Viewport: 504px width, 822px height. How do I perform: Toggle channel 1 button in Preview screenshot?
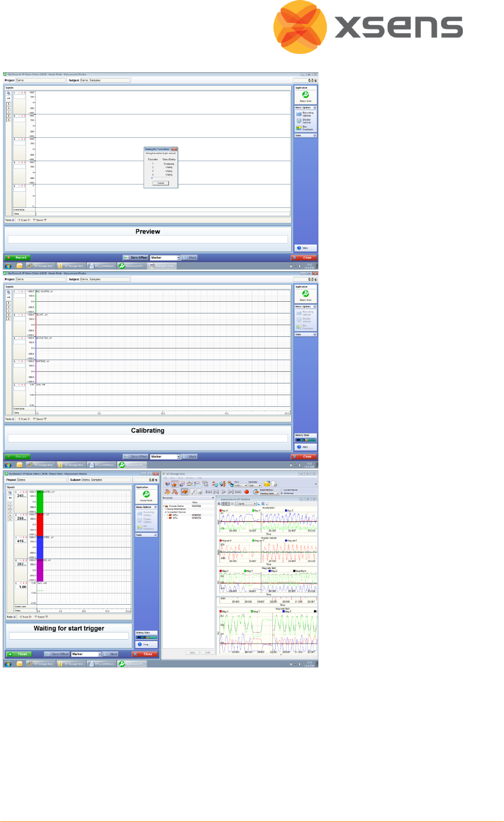[x=8, y=104]
